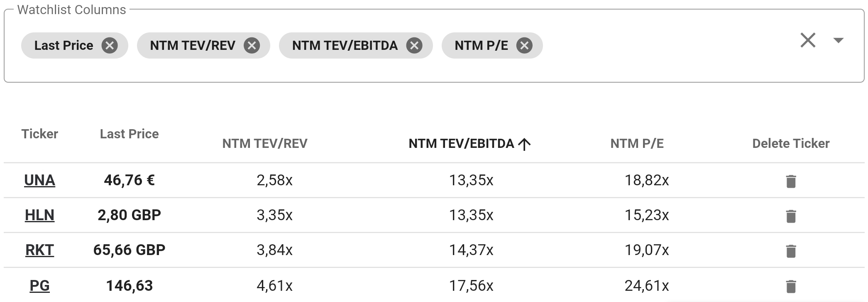This screenshot has height=302, width=868.
Task: Remove the NTM TEV/REV chip
Action: [x=252, y=45]
